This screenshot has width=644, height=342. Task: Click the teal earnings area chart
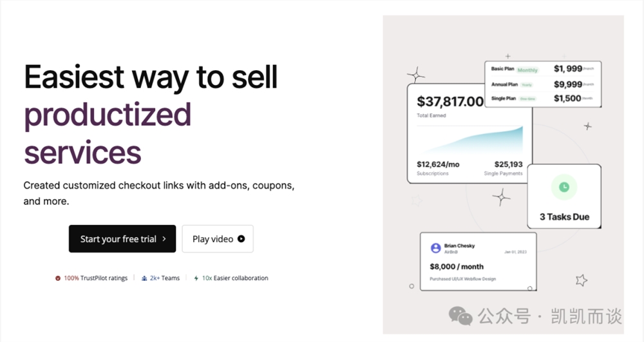click(470, 140)
